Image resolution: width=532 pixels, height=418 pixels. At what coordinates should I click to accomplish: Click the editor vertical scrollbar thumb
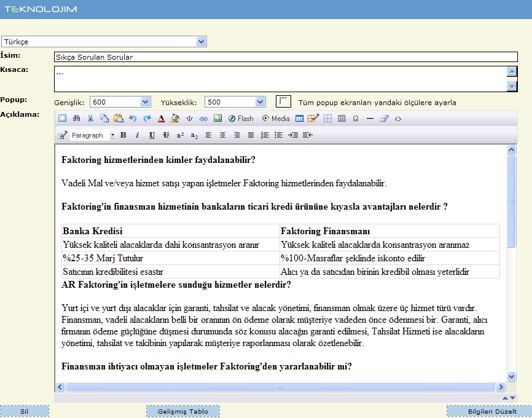click(511, 202)
